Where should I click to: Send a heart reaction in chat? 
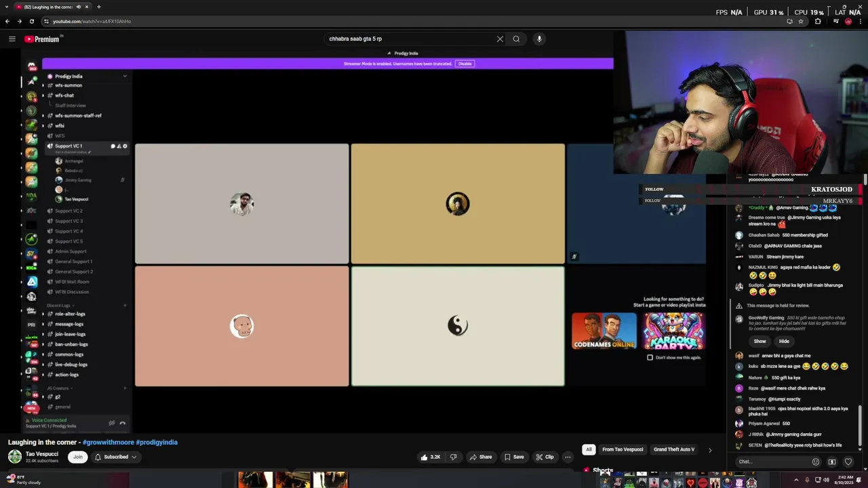[x=848, y=462]
